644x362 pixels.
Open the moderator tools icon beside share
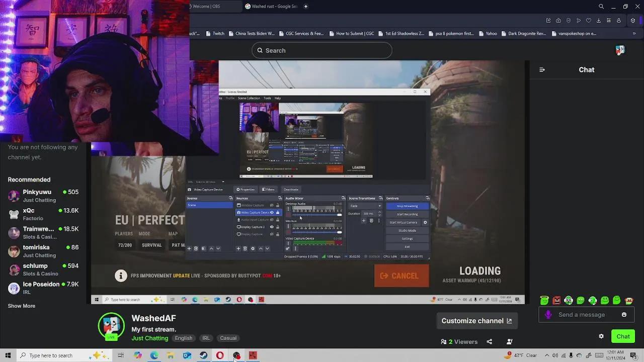[510, 342]
